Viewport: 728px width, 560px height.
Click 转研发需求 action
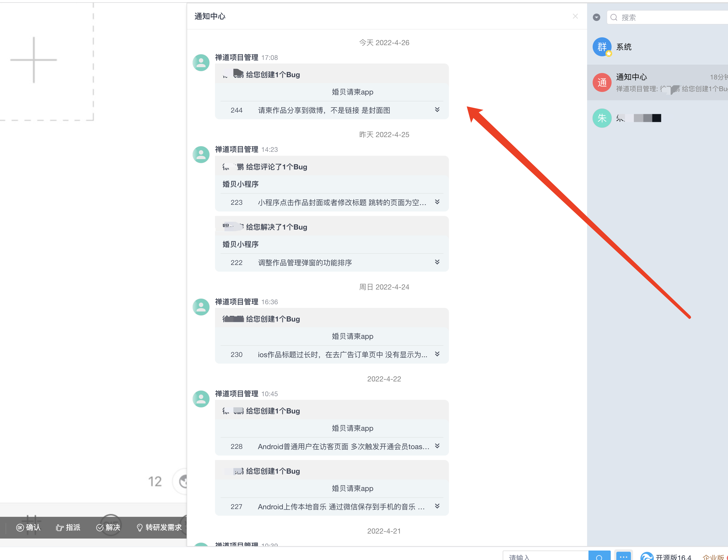[159, 527]
